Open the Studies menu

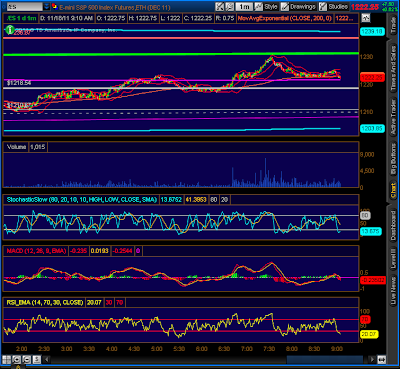334,7
